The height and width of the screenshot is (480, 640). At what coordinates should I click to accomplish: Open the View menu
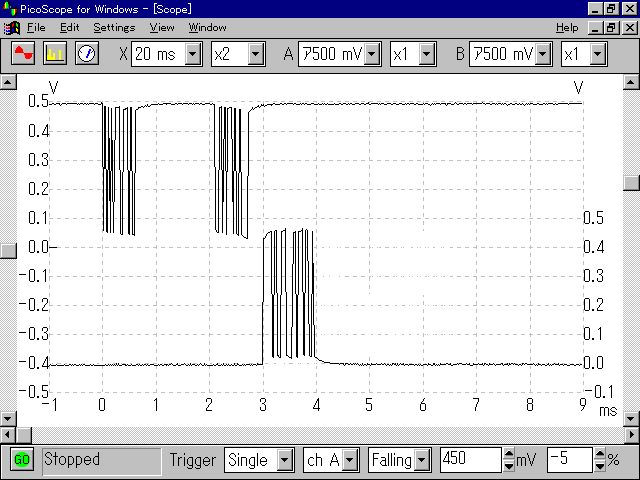162,28
